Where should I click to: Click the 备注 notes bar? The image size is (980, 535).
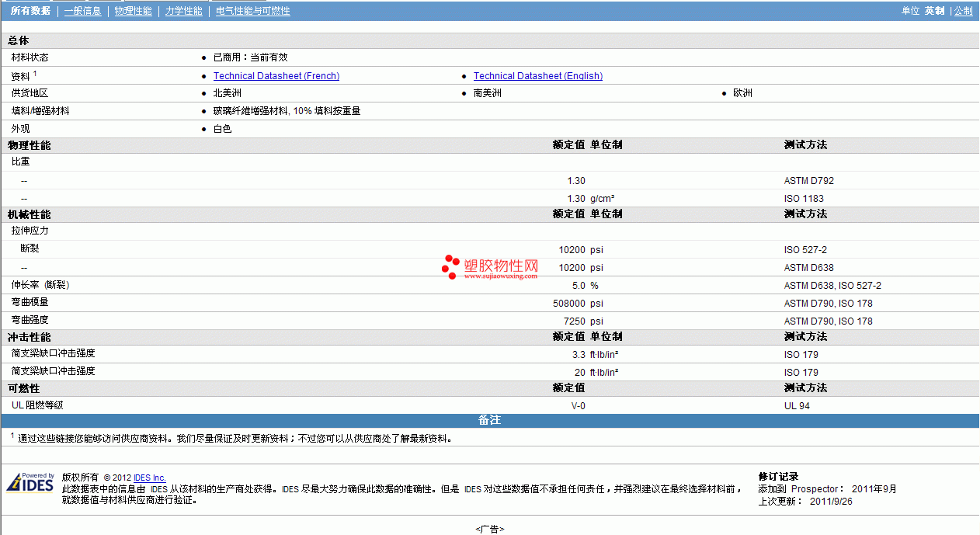(x=490, y=420)
